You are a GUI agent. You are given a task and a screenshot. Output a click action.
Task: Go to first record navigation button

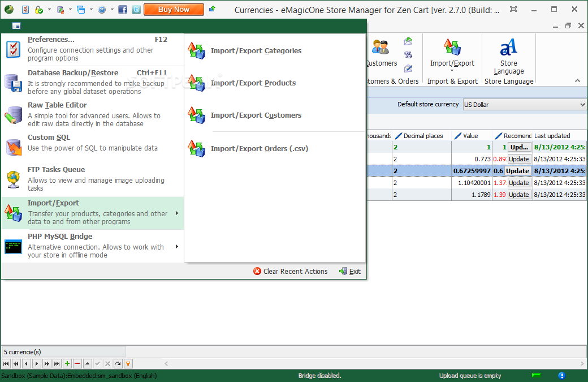click(6, 364)
